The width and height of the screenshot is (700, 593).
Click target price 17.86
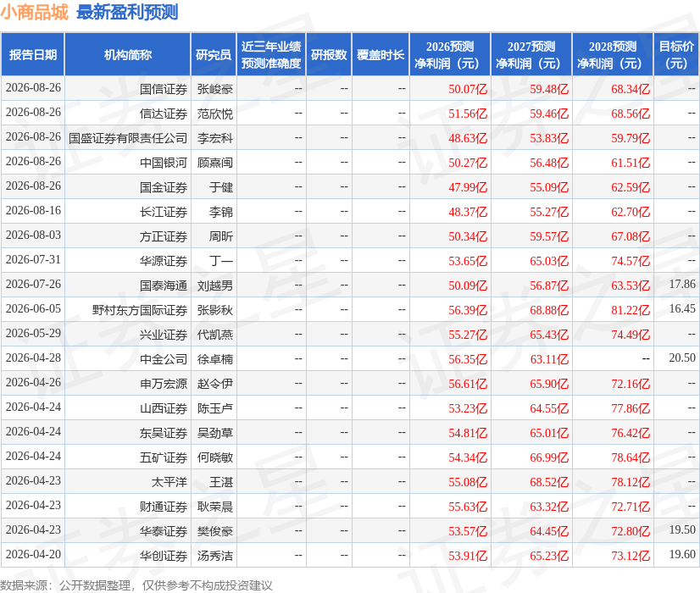tap(682, 284)
